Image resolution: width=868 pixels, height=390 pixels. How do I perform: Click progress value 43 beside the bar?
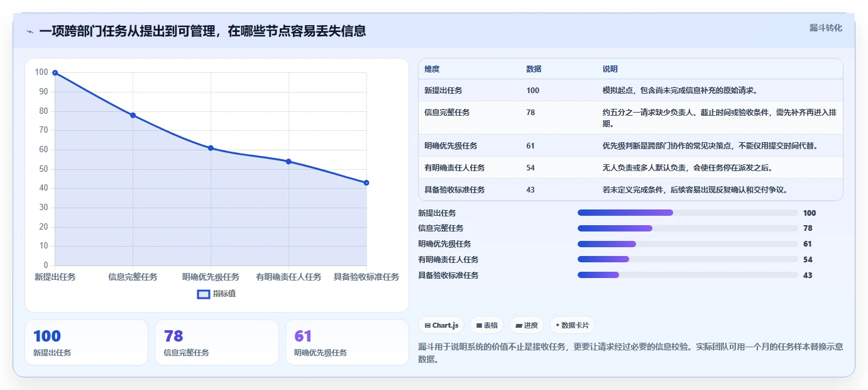point(808,276)
